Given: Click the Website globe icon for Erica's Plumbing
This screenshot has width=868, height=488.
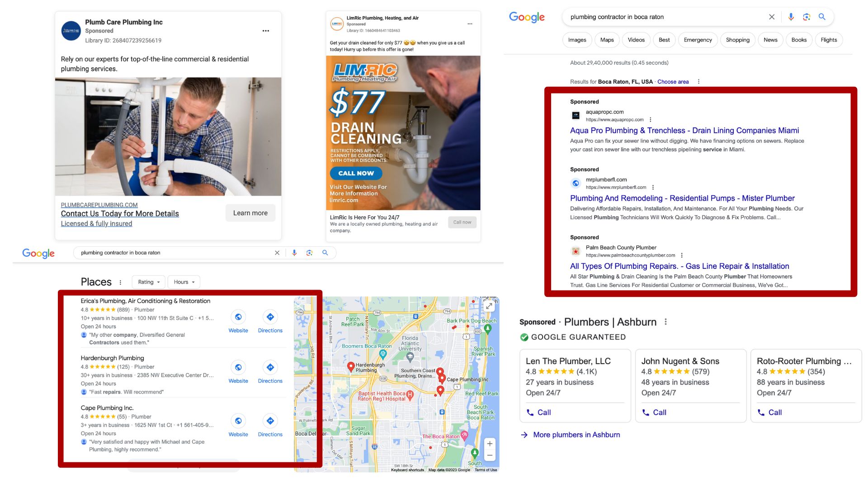Looking at the screenshot, I should click(238, 317).
